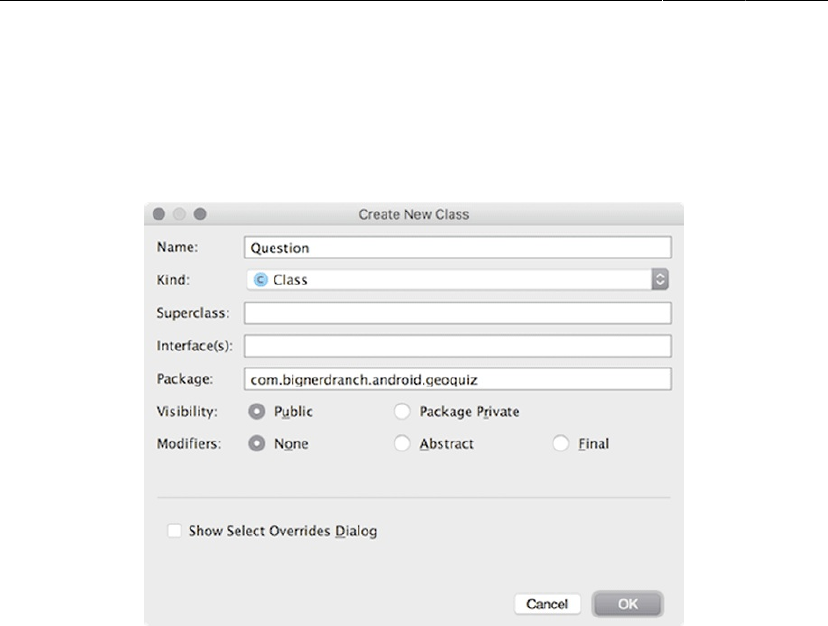This screenshot has width=828, height=626.
Task: Enable Show Select Overrides Dialog checkbox
Action: [x=175, y=531]
